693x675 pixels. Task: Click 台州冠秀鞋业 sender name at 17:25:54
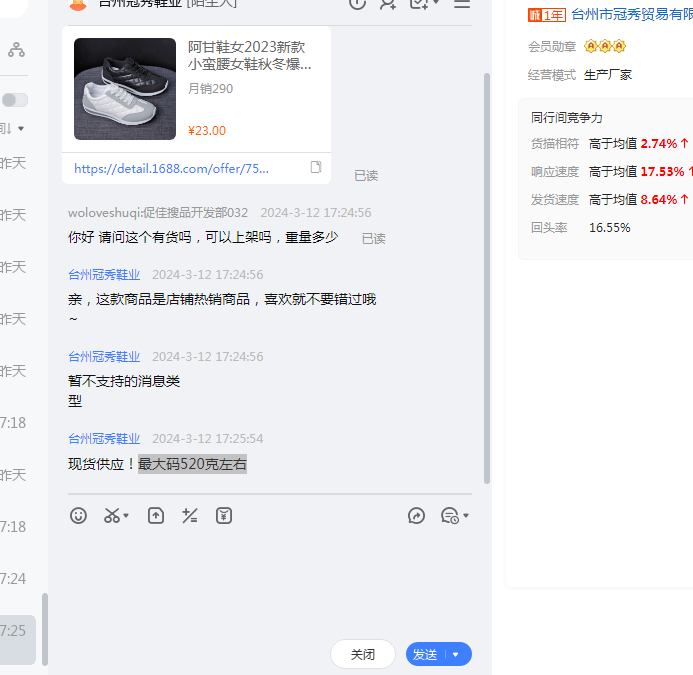pyautogui.click(x=104, y=439)
